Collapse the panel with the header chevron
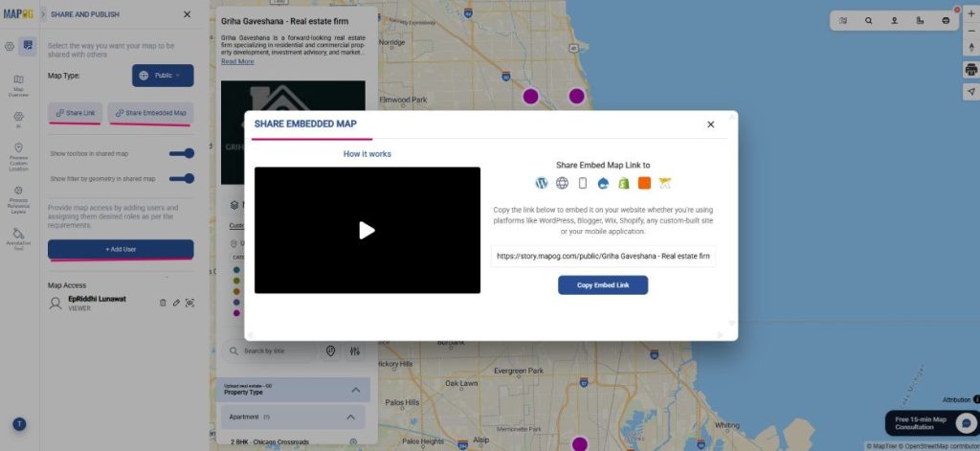The width and height of the screenshot is (980, 451). pos(43,13)
